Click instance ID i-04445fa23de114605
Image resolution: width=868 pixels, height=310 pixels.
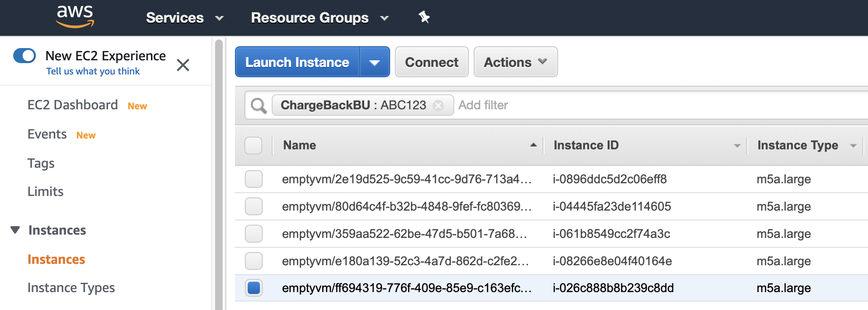point(612,206)
